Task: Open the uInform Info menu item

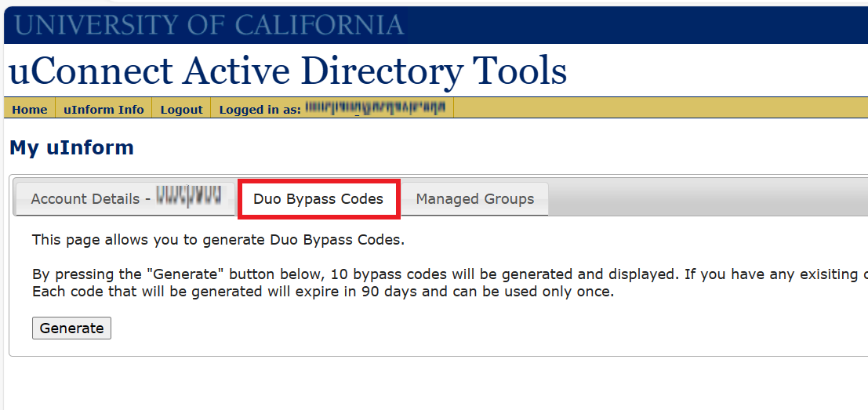Action: click(104, 110)
